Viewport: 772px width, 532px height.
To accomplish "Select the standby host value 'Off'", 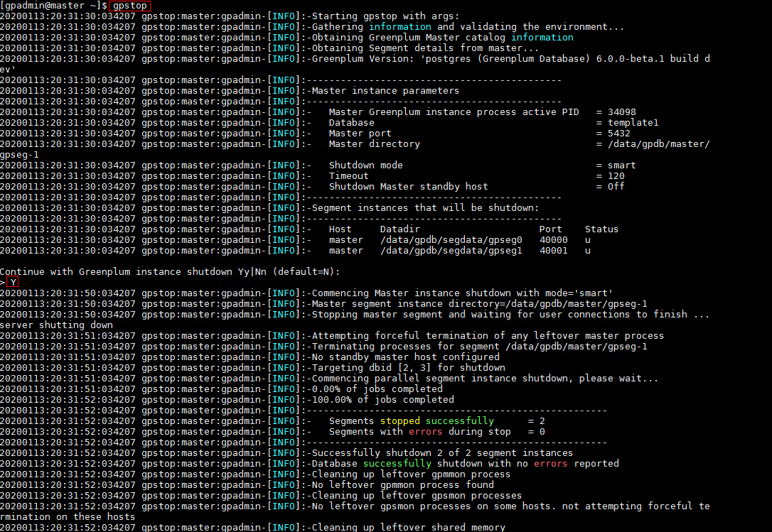I will (x=616, y=187).
